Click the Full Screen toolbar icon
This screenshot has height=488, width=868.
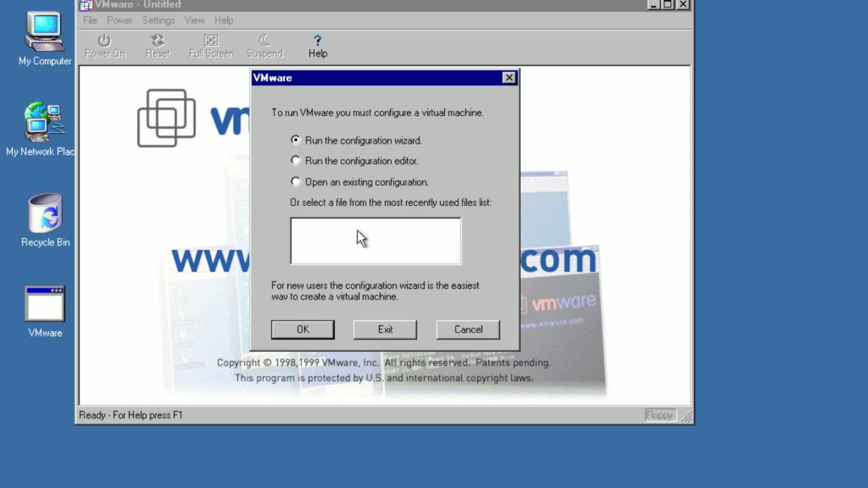(x=212, y=46)
